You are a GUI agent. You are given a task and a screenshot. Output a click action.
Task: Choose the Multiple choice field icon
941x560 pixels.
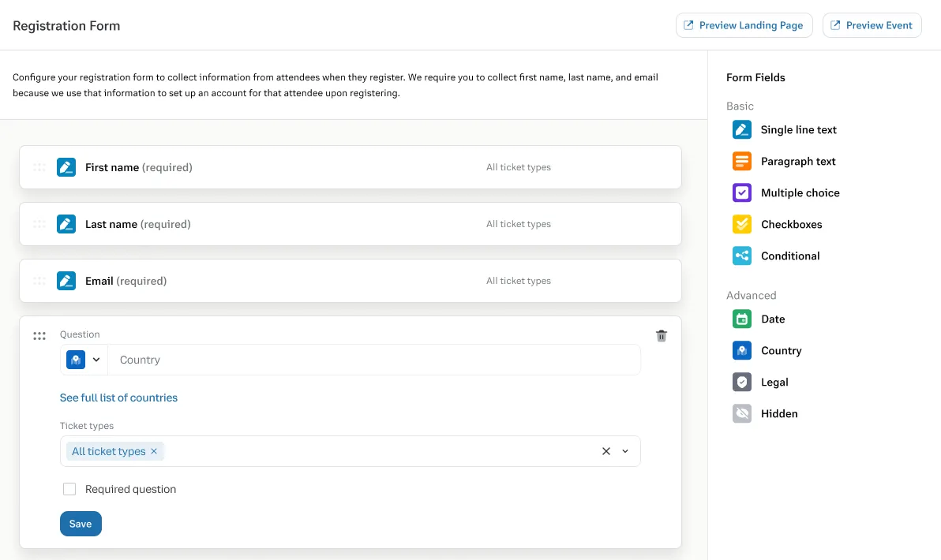741,192
